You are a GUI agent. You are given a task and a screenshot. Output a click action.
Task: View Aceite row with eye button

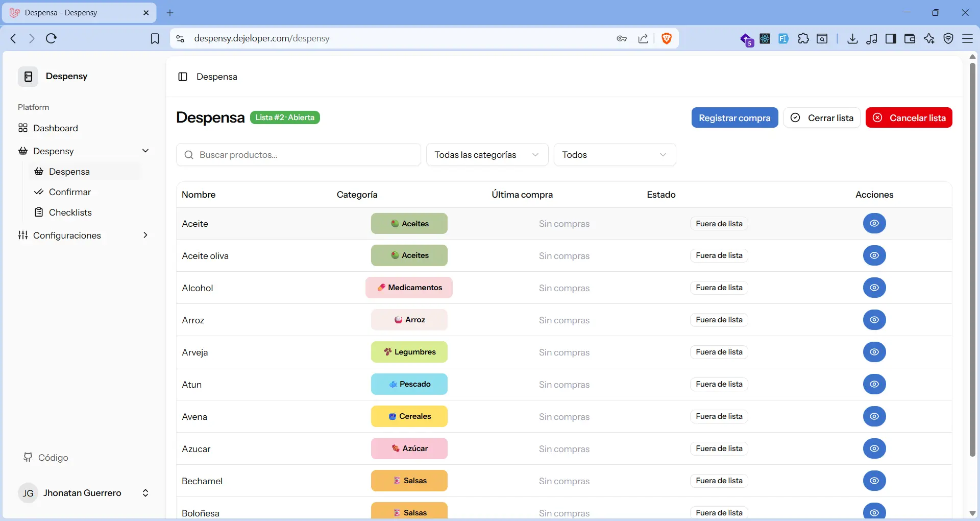(x=874, y=223)
